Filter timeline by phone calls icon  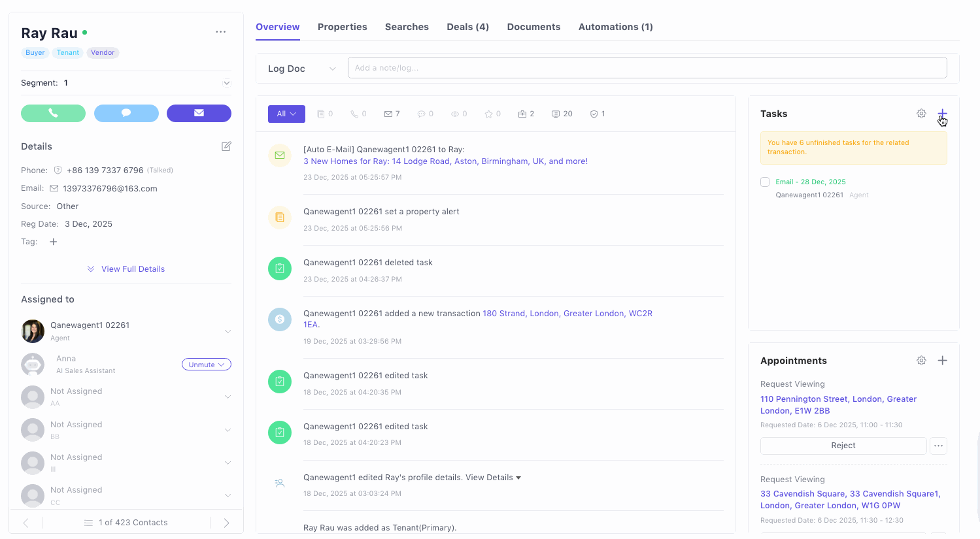tap(358, 114)
